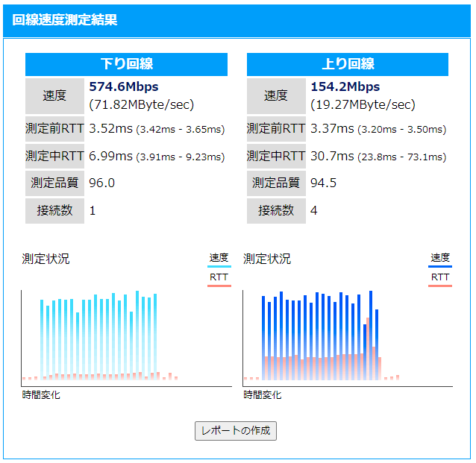Viewport: 476px width, 463px height.
Task: Click the レポートの作成 button
Action: [235, 431]
